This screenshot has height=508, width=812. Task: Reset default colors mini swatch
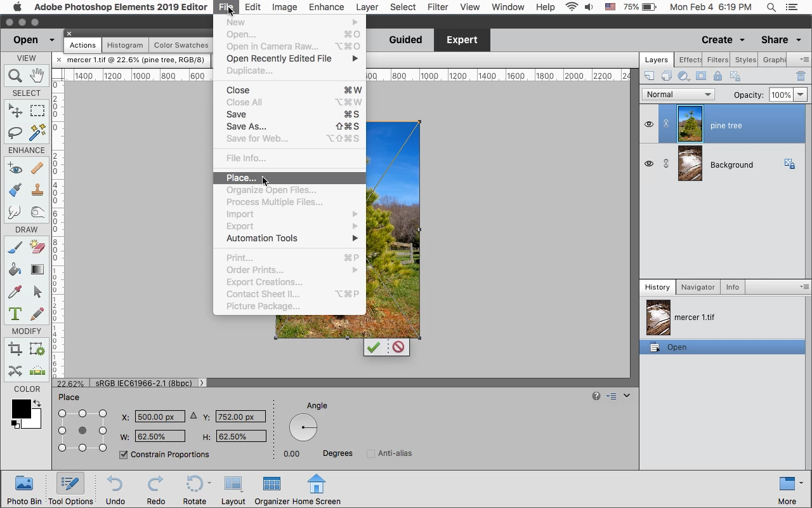[15, 424]
